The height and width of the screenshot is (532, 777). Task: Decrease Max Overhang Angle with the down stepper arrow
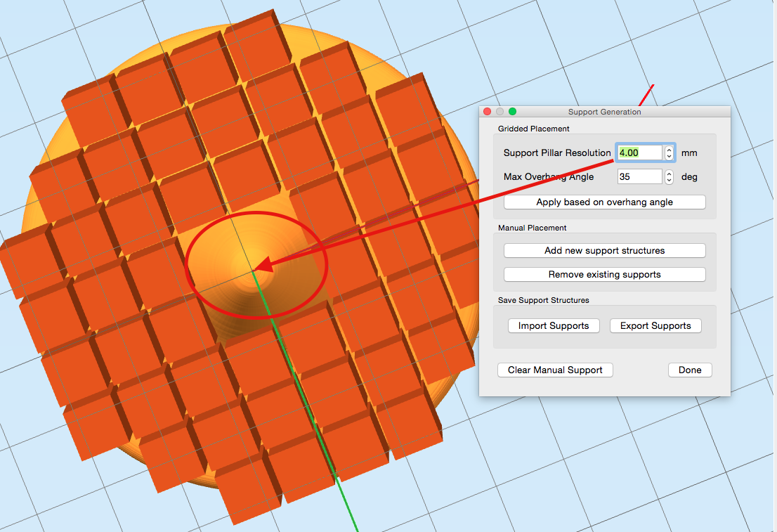click(x=669, y=181)
